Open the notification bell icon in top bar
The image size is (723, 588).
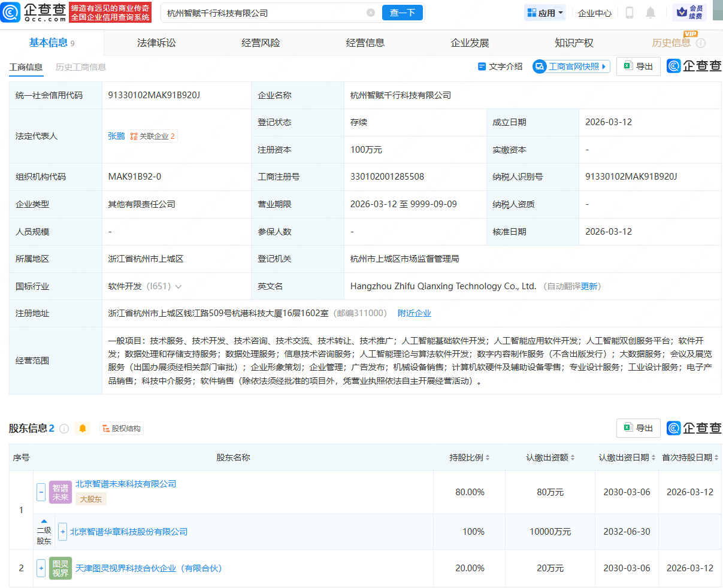click(652, 13)
